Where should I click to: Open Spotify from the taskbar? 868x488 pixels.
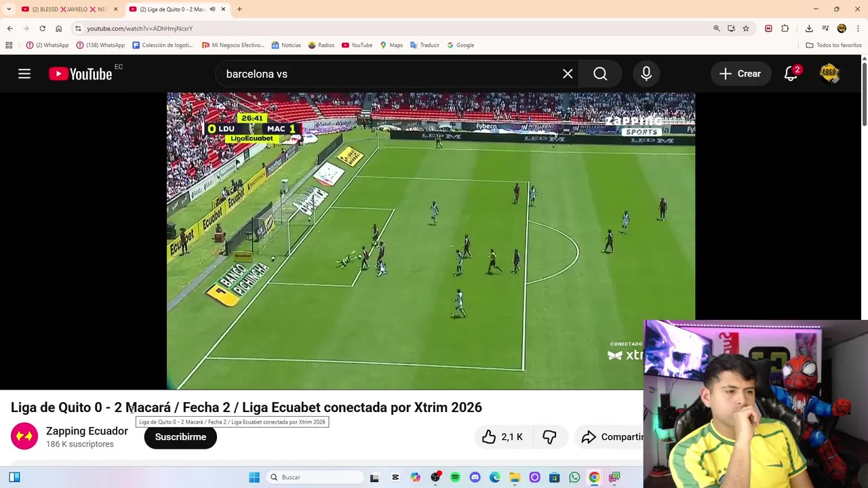point(455,477)
